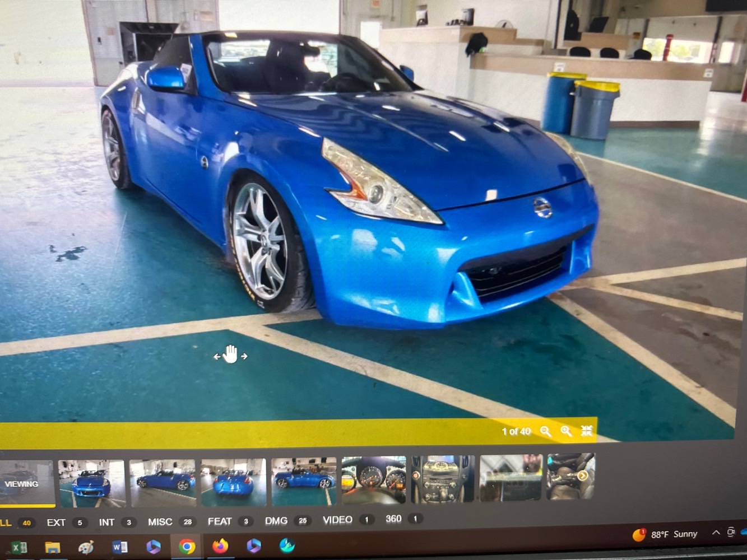
Task: Open Chrome from the taskbar
Action: click(187, 546)
